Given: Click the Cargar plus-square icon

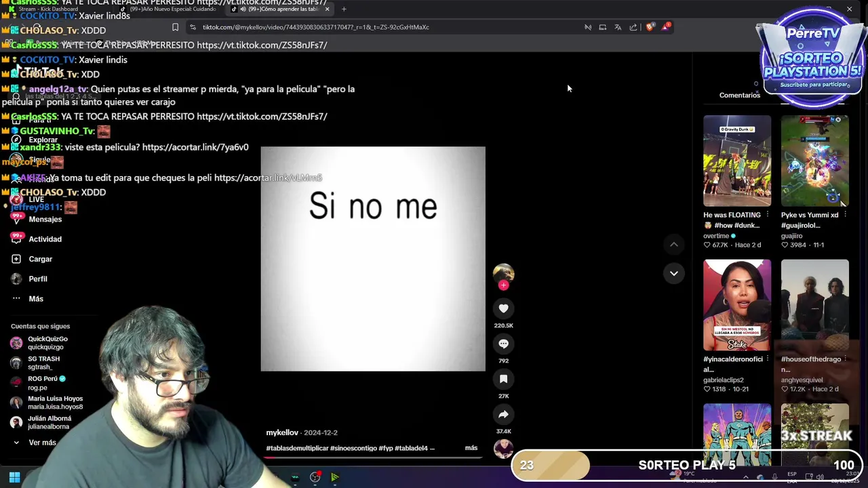Looking at the screenshot, I should 16,259.
